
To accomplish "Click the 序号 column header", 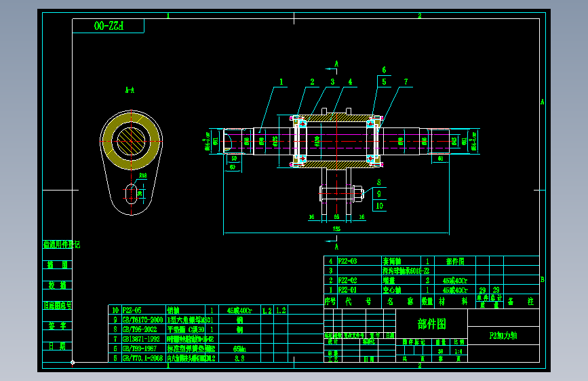I will pyautogui.click(x=330, y=302).
